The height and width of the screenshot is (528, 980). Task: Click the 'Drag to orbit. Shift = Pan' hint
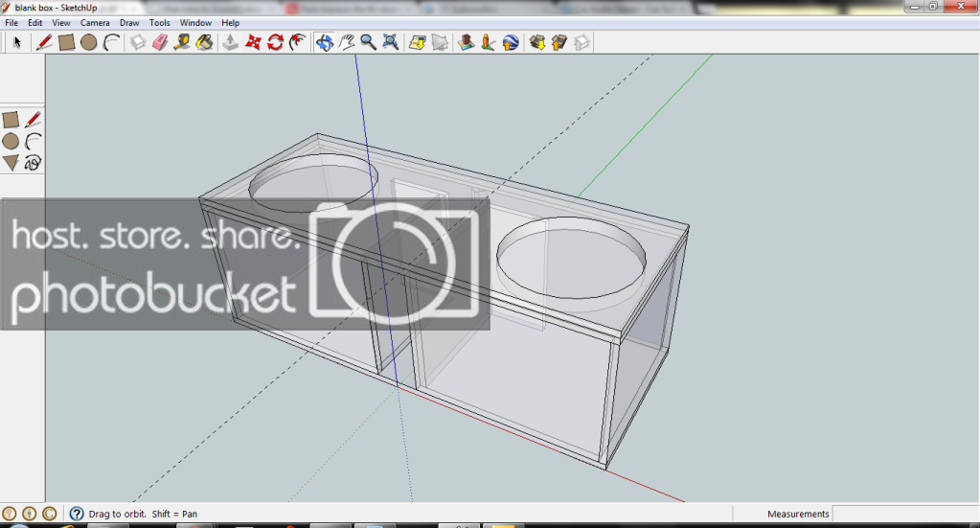click(143, 514)
